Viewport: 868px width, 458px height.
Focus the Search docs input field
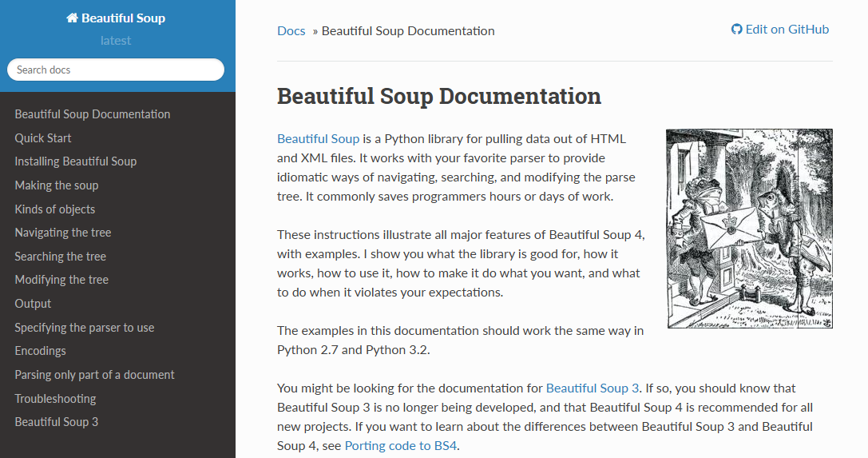tap(116, 70)
